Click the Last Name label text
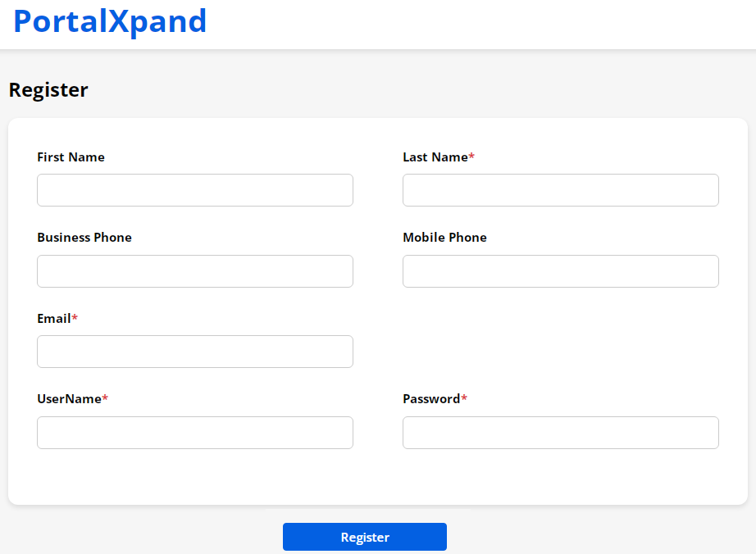The image size is (756, 554). (x=435, y=157)
